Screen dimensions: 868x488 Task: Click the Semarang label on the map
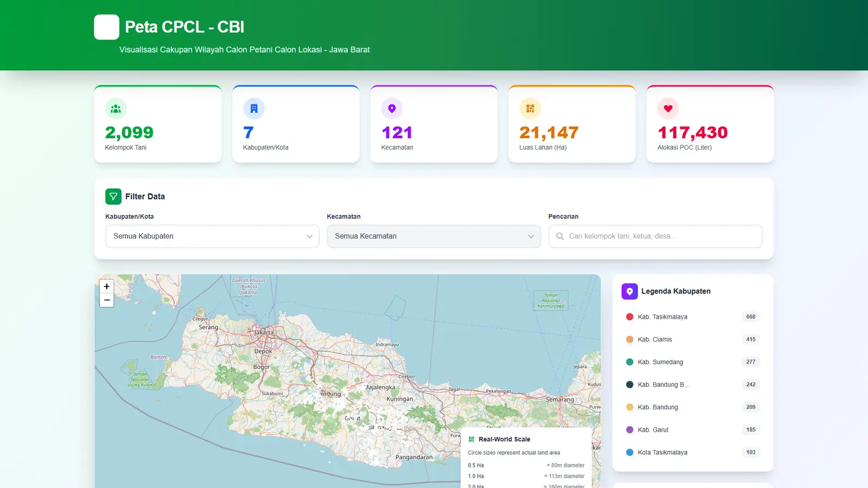(x=560, y=400)
